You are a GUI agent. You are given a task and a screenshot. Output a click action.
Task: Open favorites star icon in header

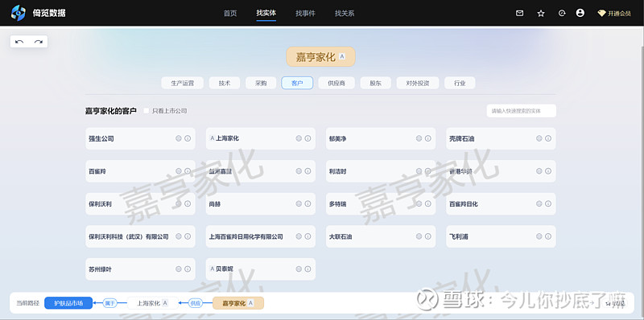coord(541,13)
